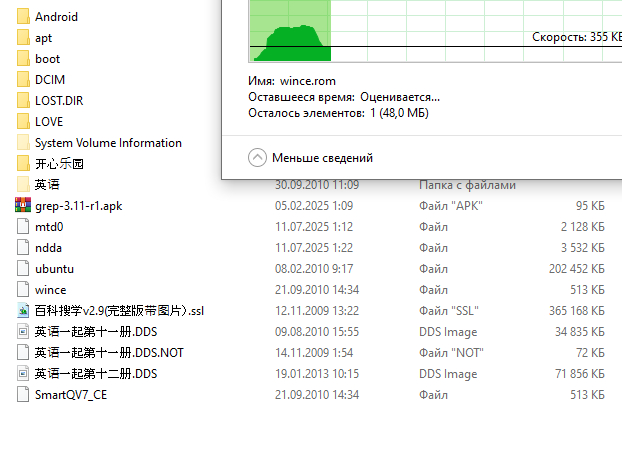The height and width of the screenshot is (471, 622).
Task: Click the DCIM folder icon
Action: (24, 80)
